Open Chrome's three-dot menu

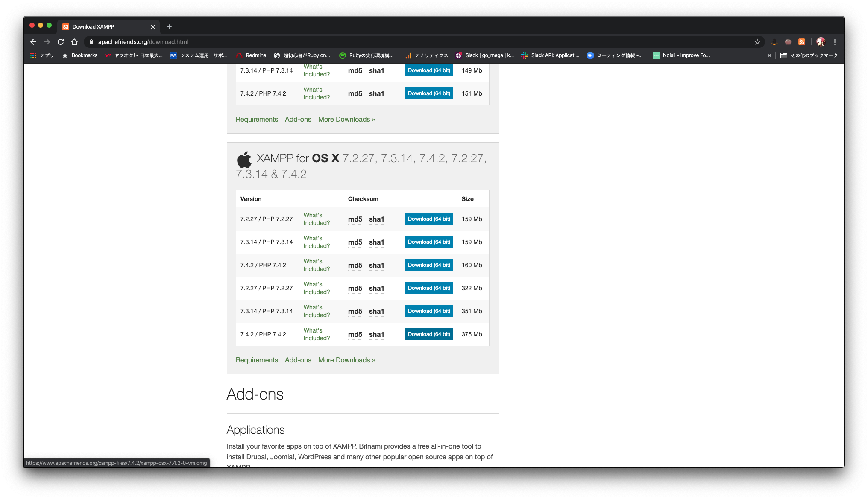tap(835, 42)
